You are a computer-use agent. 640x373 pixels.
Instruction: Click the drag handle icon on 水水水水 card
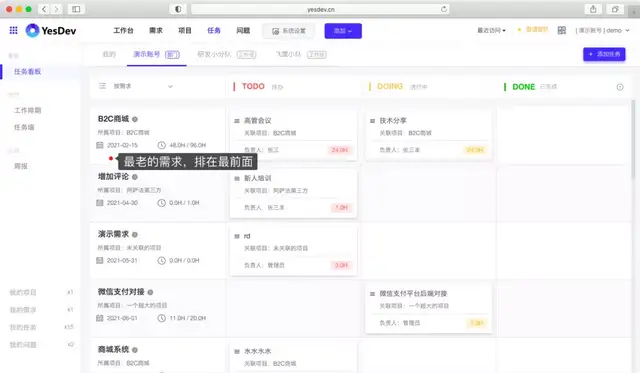coord(237,351)
